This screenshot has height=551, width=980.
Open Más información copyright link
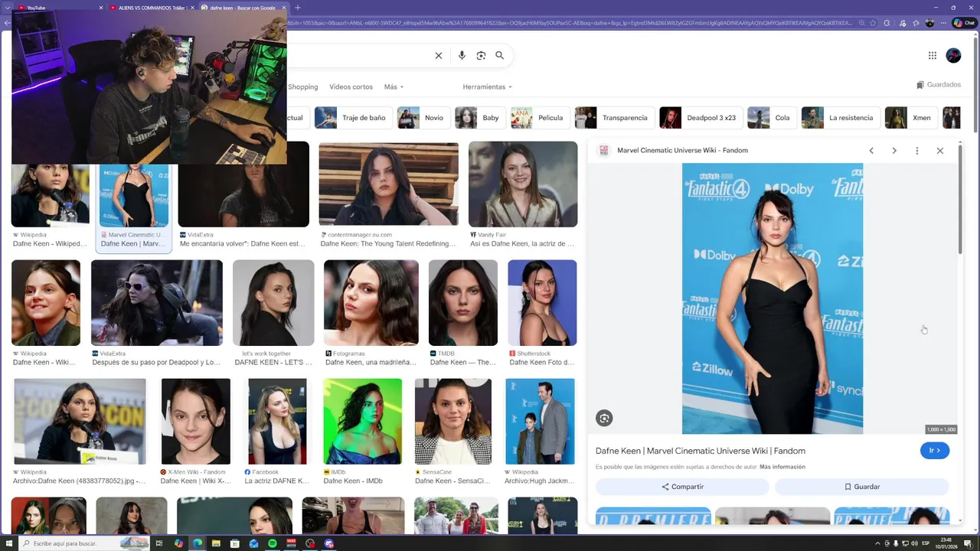click(782, 467)
